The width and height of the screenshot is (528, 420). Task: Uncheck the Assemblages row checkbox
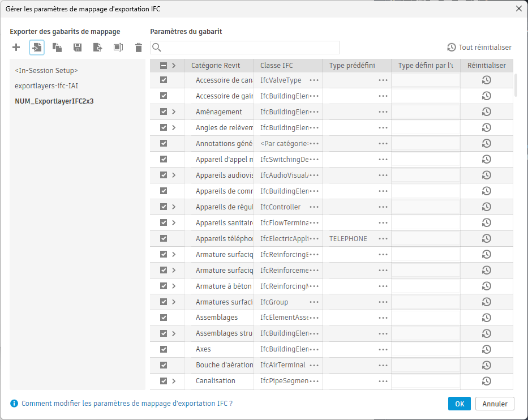click(x=164, y=318)
